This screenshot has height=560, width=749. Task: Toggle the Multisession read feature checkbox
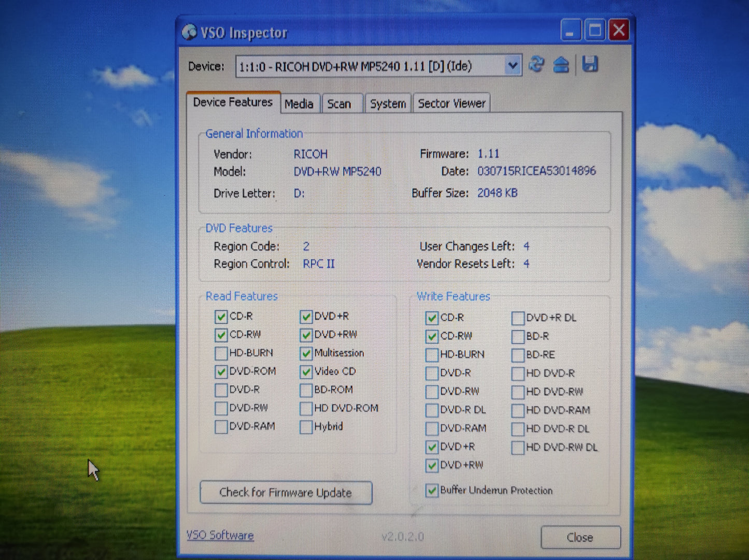(306, 353)
